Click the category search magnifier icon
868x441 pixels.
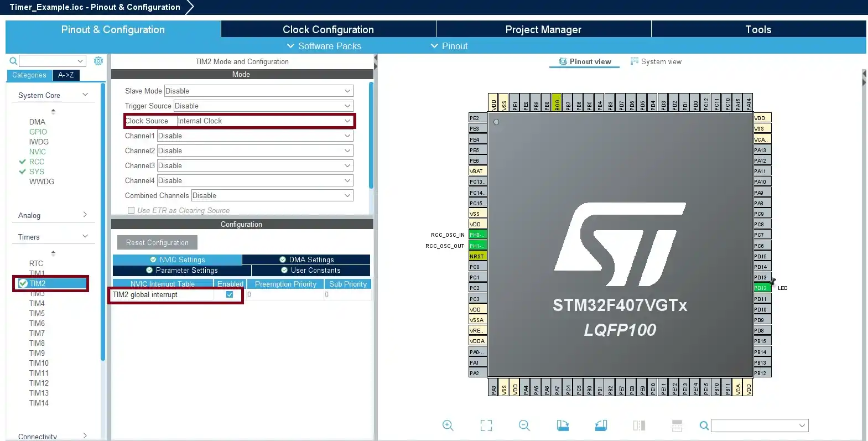[x=13, y=61]
